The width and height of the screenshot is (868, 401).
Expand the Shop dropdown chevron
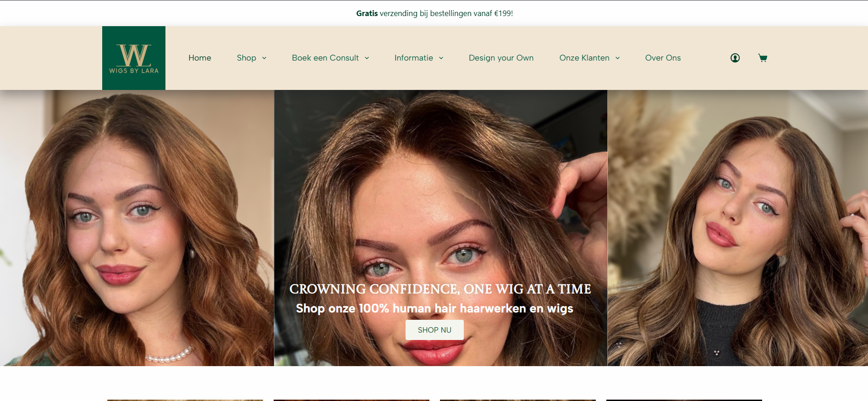[x=264, y=58]
